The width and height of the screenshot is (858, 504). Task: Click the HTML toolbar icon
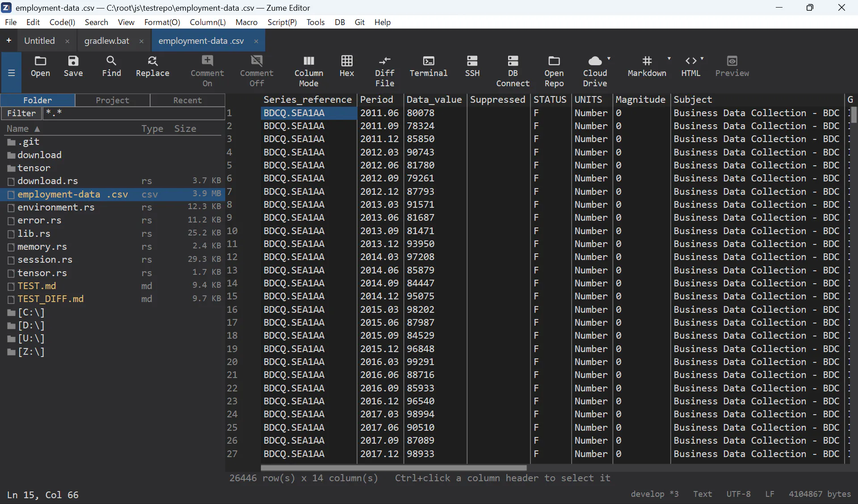tap(690, 66)
